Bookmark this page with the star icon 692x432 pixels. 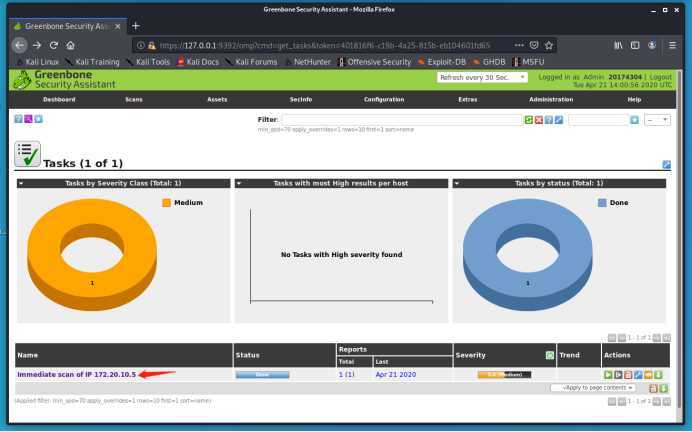click(x=549, y=45)
